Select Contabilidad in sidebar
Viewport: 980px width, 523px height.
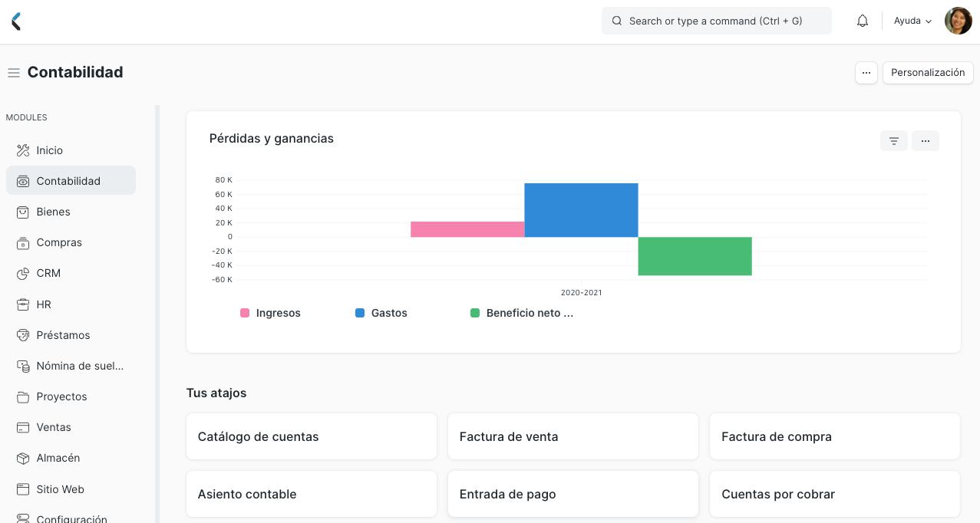tap(71, 181)
